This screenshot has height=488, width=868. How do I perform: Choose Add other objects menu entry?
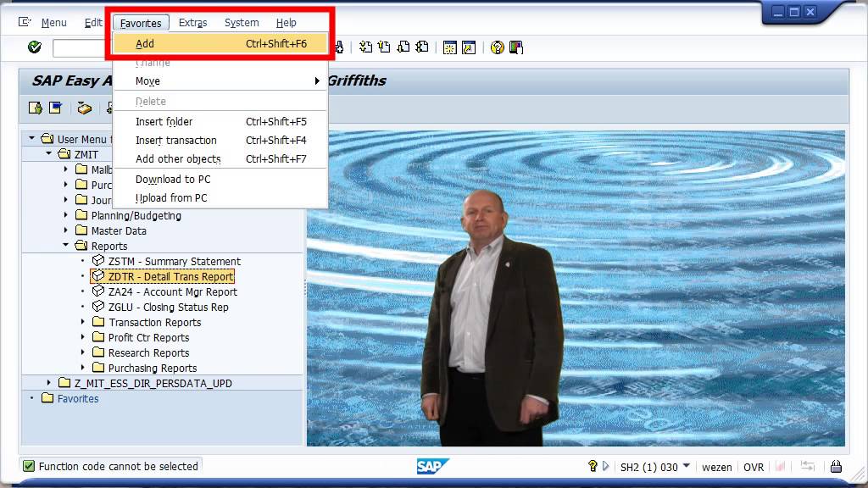[x=220, y=158]
